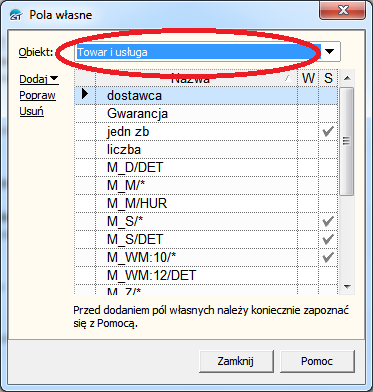Image resolution: width=373 pixels, height=392 pixels.
Task: Click the row indicator arrow beside dostawca
Action: click(x=85, y=94)
